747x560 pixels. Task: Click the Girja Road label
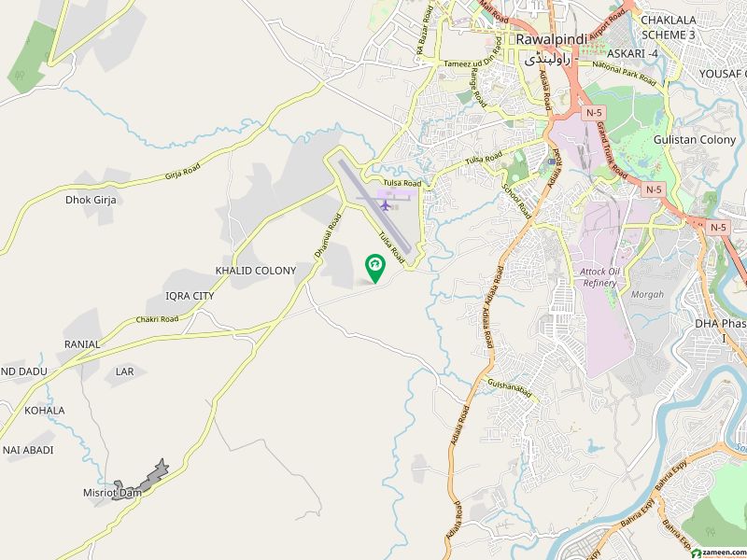point(182,171)
